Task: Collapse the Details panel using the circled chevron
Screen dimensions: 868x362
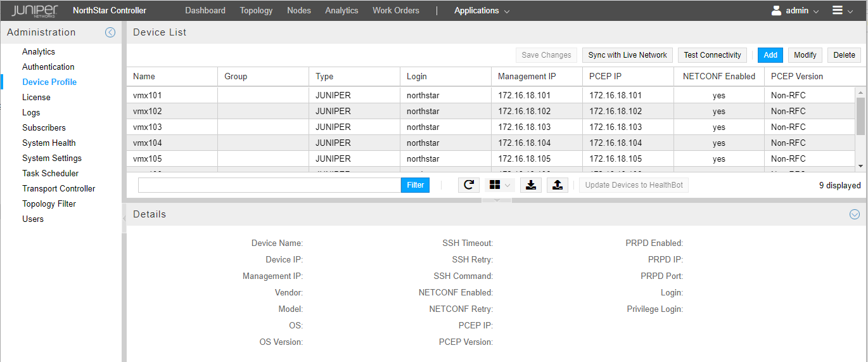Action: pos(854,214)
